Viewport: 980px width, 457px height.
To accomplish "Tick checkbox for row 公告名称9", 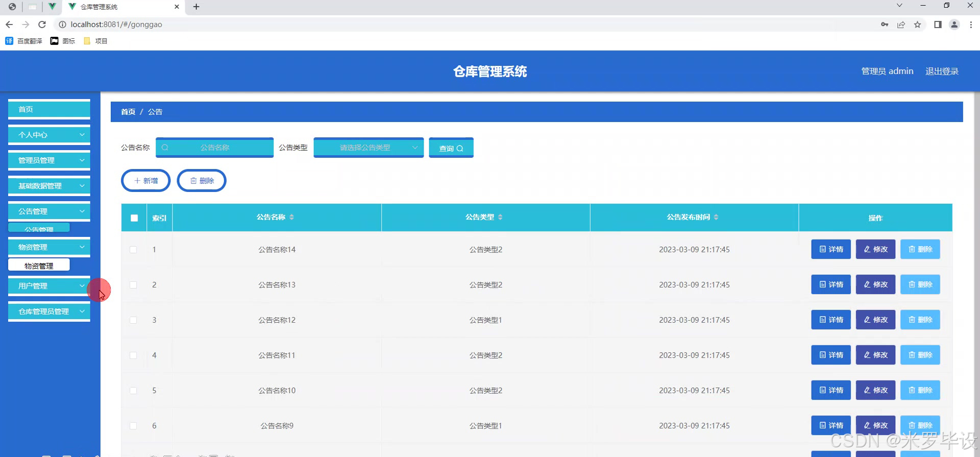I will [x=133, y=426].
